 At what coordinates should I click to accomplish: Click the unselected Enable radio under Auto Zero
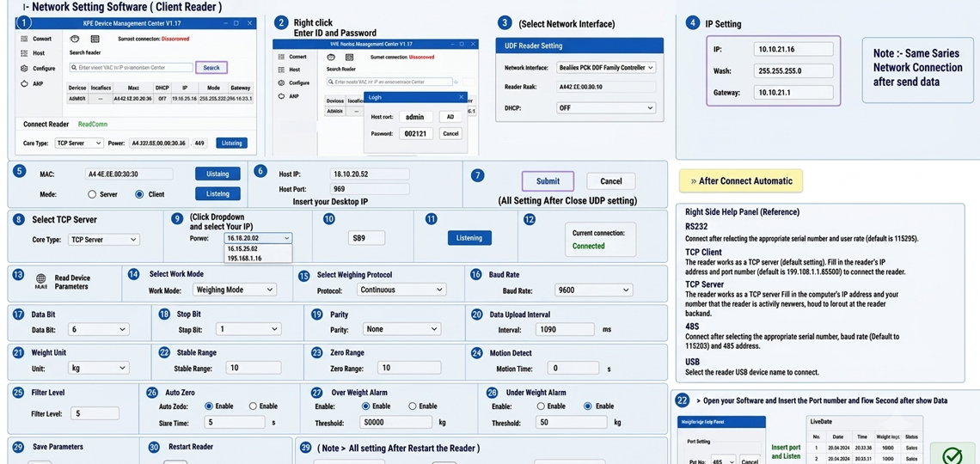[253, 406]
